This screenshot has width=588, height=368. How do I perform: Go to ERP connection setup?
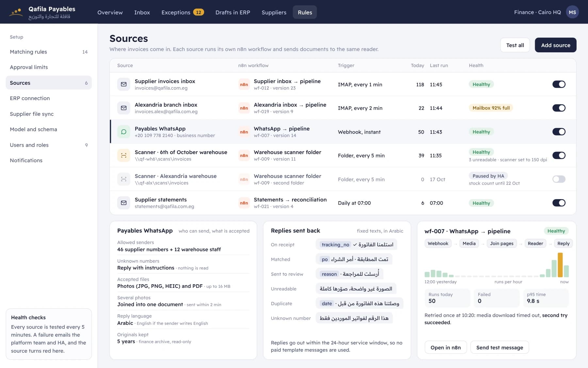(x=49, y=98)
